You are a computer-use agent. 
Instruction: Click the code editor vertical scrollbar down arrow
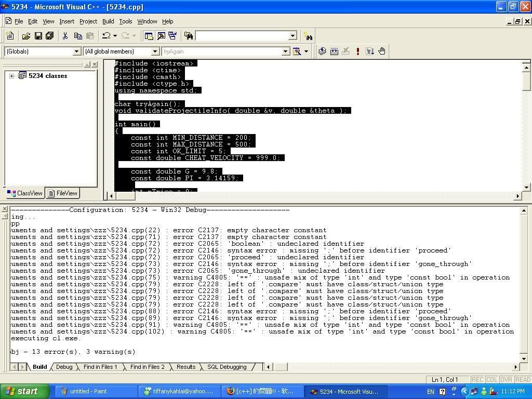pos(526,187)
